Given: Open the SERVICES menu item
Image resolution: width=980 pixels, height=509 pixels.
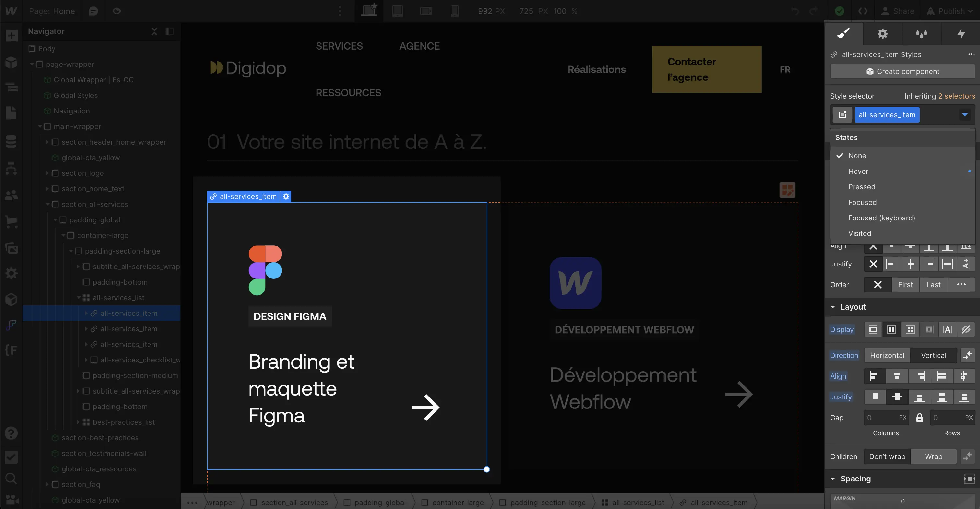Looking at the screenshot, I should [339, 45].
